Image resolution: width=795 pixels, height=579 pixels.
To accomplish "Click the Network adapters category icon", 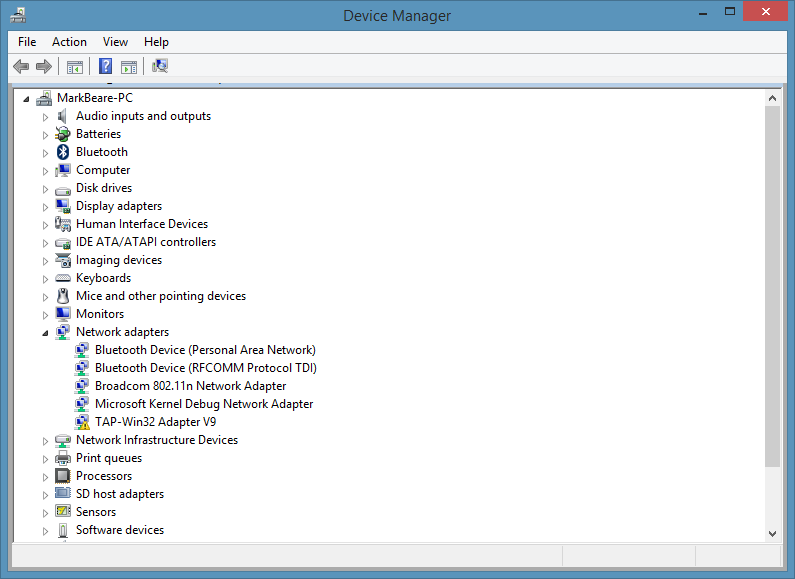I will (x=63, y=332).
